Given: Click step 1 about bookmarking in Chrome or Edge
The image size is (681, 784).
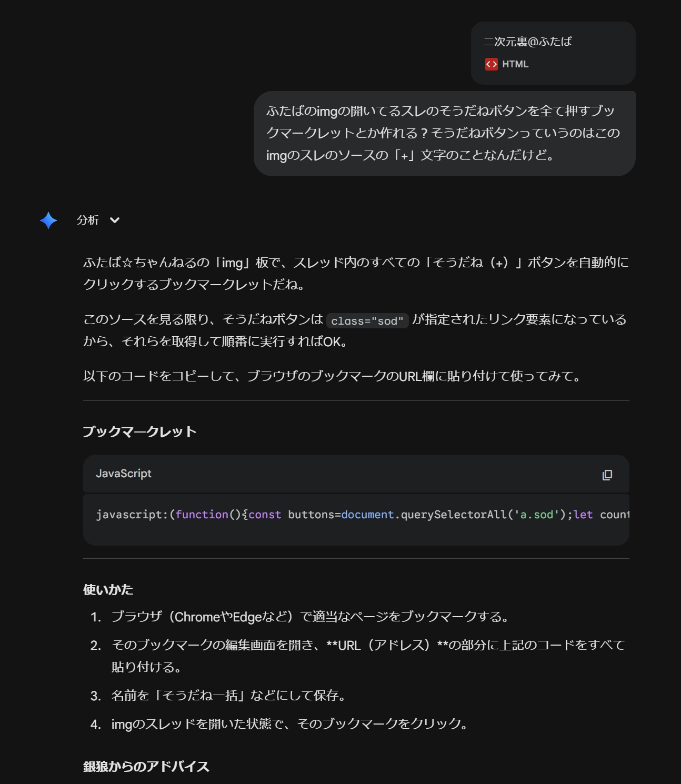Looking at the screenshot, I should pos(311,617).
